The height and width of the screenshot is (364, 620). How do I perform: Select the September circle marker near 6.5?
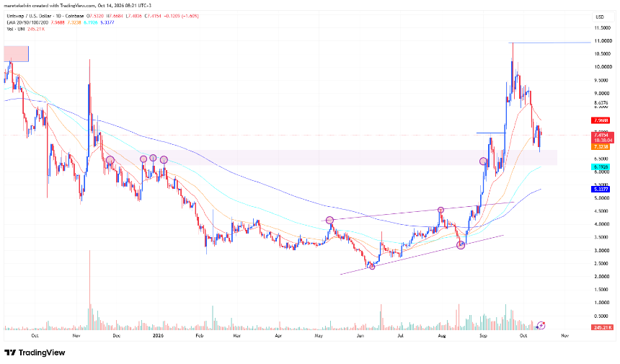(x=483, y=161)
